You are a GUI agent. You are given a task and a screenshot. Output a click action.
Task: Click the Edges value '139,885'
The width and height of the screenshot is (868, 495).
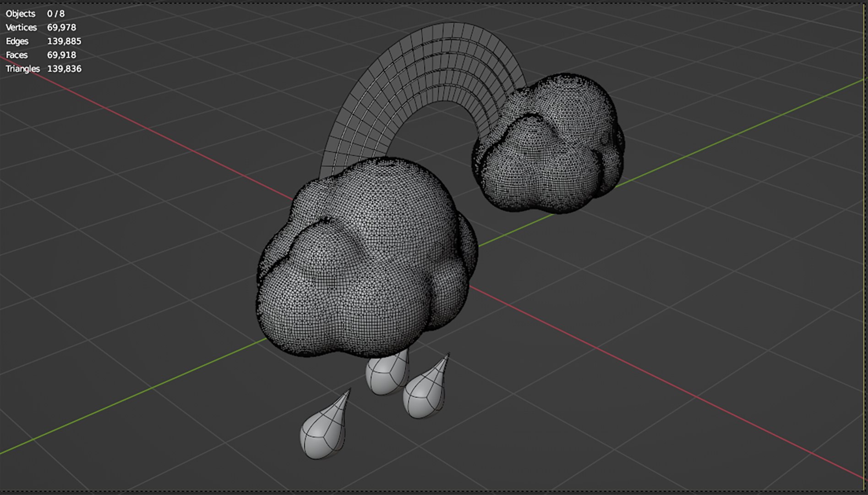click(64, 41)
